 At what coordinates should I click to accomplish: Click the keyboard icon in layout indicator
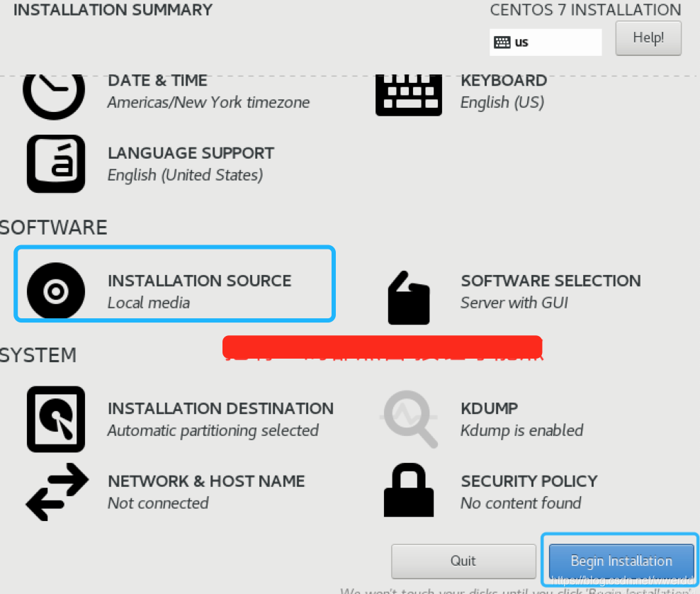[502, 43]
